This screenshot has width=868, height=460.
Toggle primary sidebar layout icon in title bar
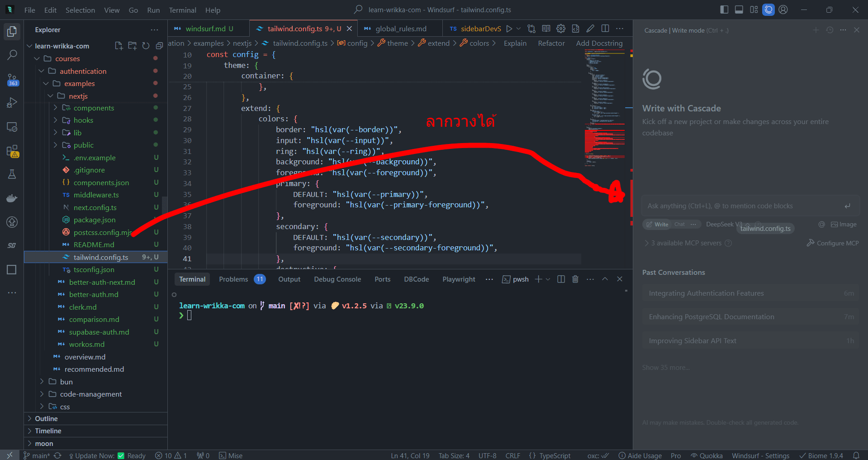[724, 10]
